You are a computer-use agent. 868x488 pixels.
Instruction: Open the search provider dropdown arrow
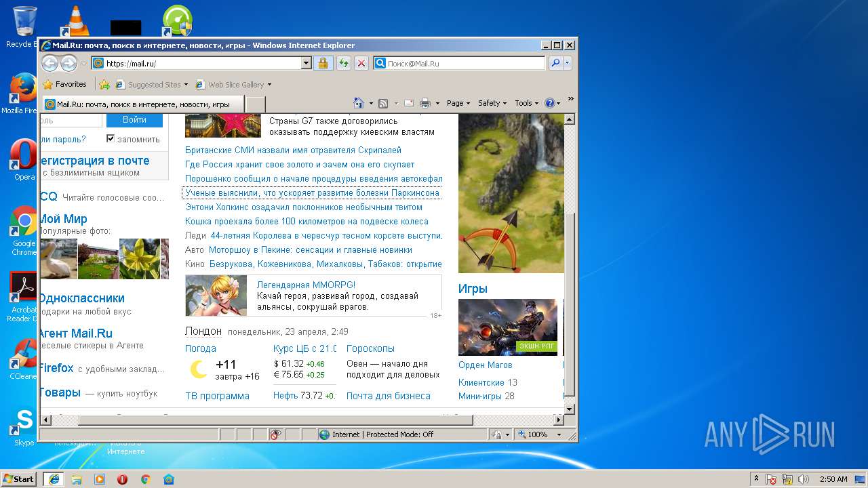tap(568, 63)
